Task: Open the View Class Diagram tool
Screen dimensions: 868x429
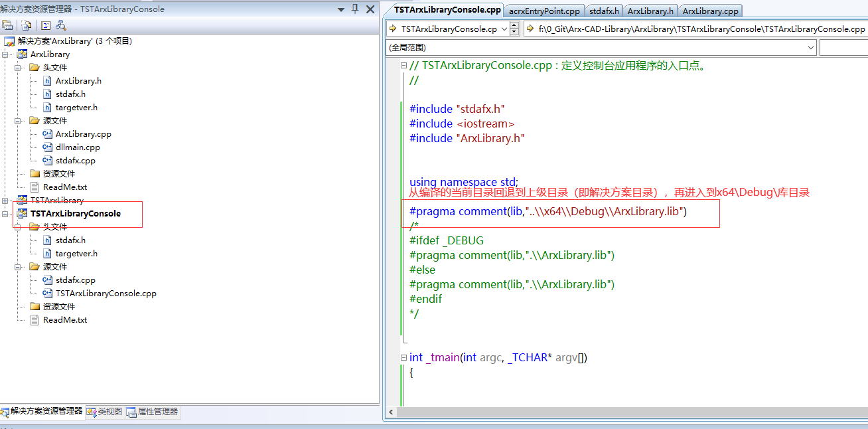Action: click(60, 25)
